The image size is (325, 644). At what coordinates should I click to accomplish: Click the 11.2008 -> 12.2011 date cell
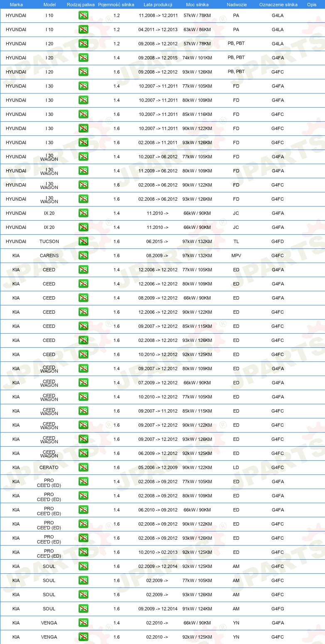coord(158,15)
